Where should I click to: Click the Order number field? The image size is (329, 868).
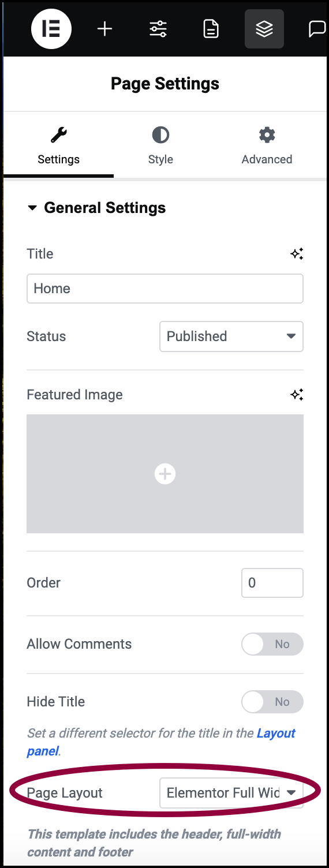pos(272,583)
